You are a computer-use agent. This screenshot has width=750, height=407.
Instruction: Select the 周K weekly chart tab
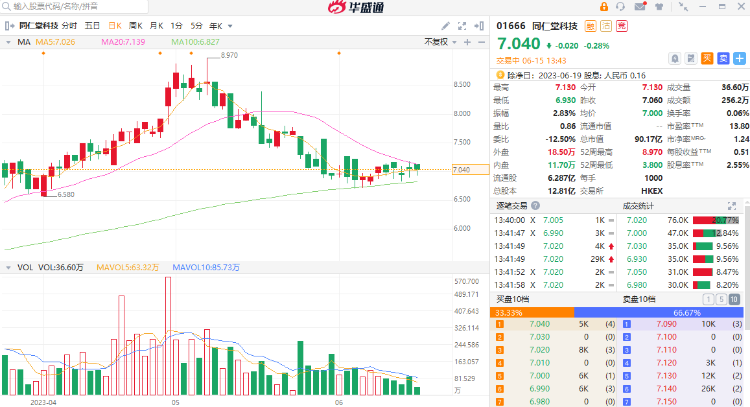[x=136, y=26]
